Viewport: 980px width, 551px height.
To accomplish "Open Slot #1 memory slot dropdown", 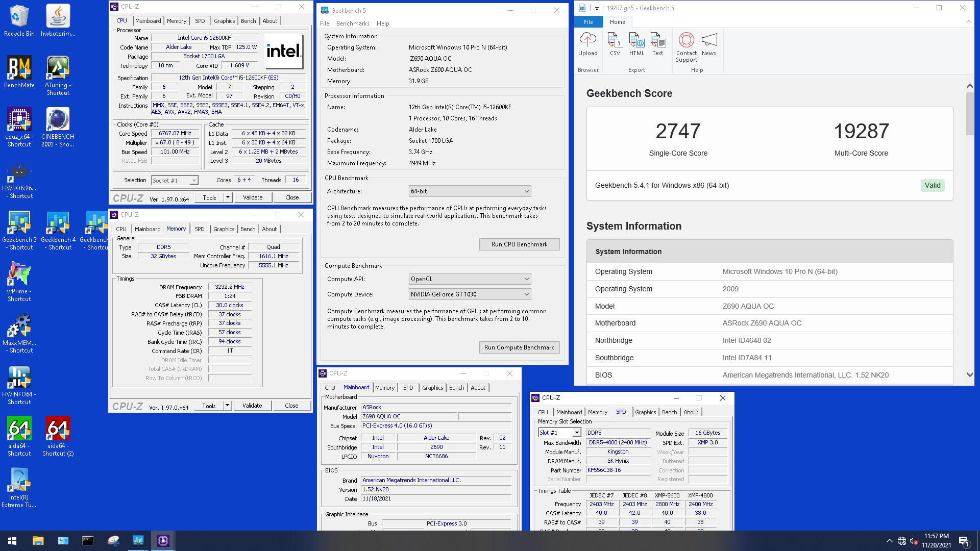I will [x=560, y=433].
